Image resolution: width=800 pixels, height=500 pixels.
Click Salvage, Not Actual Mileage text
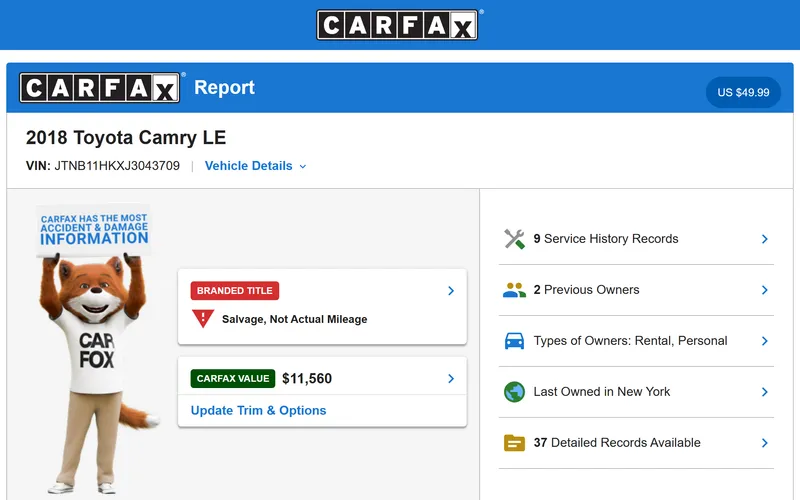click(294, 319)
